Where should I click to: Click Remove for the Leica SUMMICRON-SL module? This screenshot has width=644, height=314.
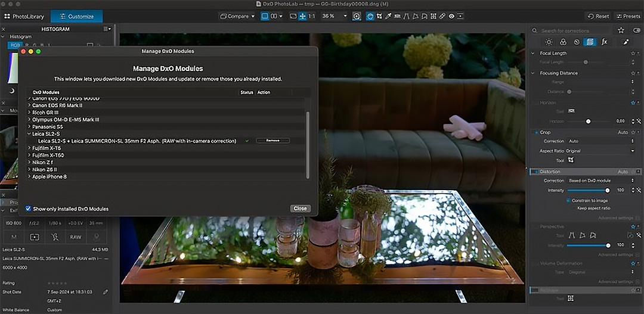[x=273, y=141]
